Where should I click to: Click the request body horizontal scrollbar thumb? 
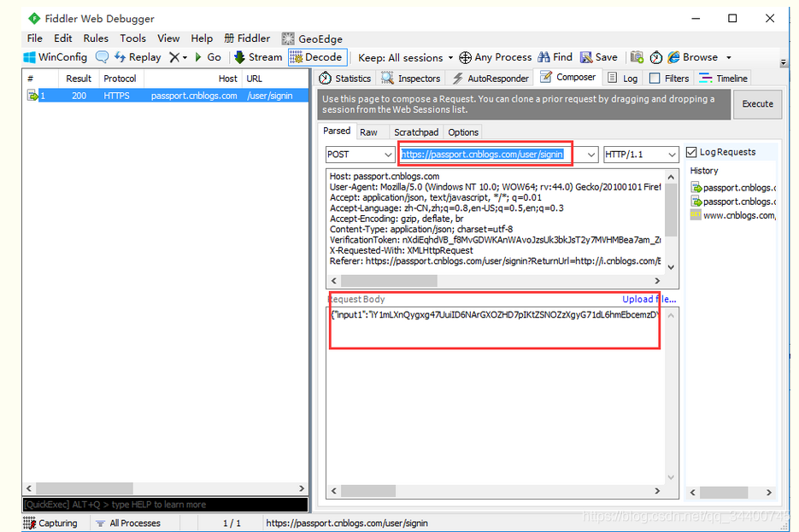(x=368, y=491)
